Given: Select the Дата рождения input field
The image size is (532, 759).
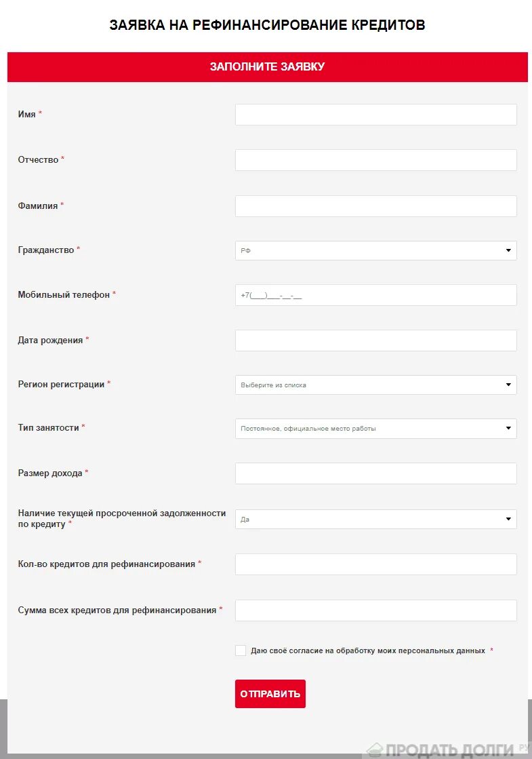Looking at the screenshot, I should [x=375, y=340].
